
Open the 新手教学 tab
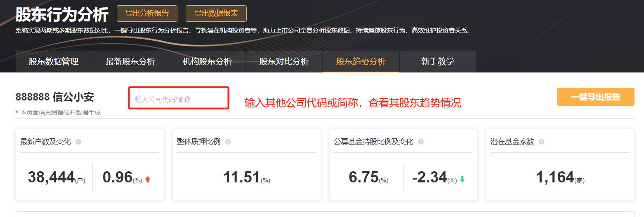click(438, 61)
